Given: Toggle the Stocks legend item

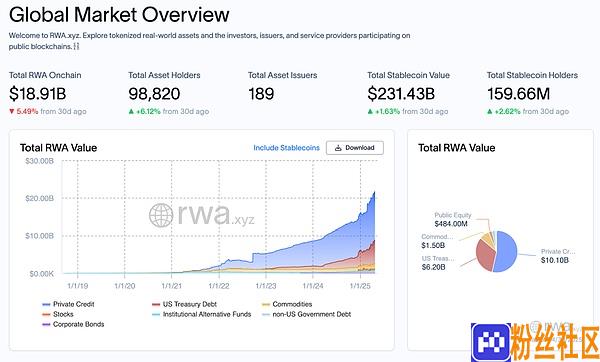Looking at the screenshot, I should pyautogui.click(x=58, y=314).
